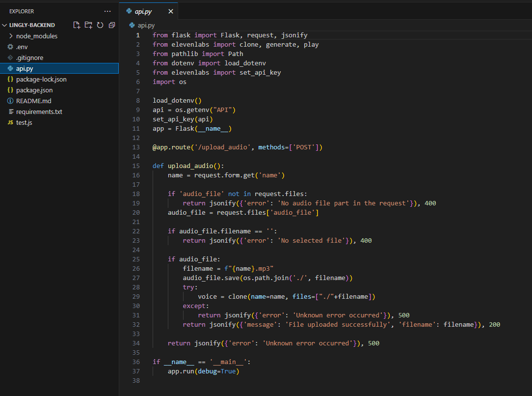Click api.py in the breadcrumb bar

tap(146, 25)
